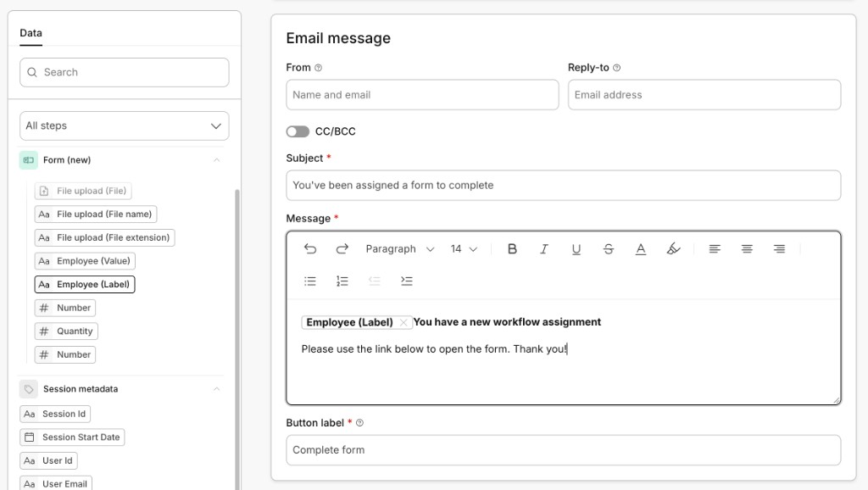Click the Form (new) step icon
868x490 pixels.
[x=29, y=160]
